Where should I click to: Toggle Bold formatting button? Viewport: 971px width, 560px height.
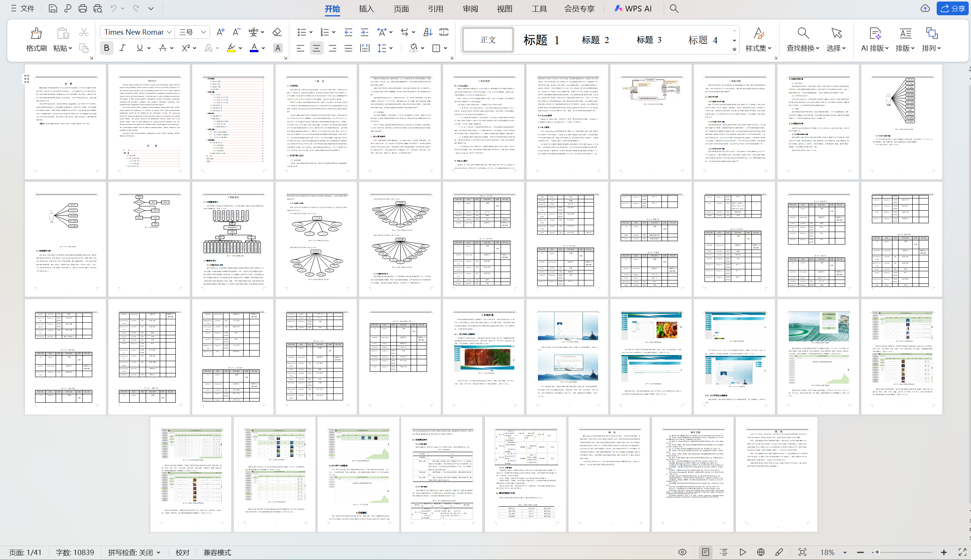click(107, 48)
